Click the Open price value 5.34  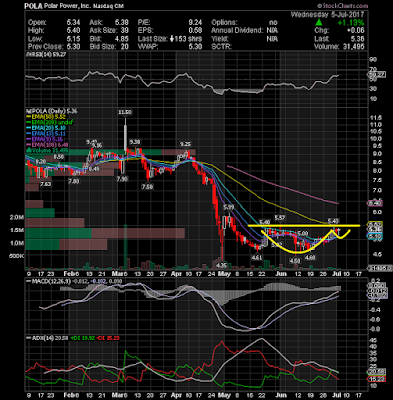point(73,23)
